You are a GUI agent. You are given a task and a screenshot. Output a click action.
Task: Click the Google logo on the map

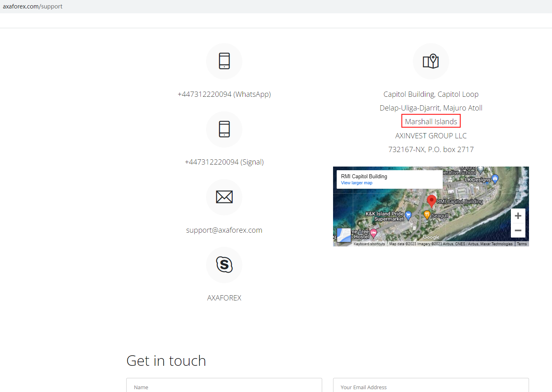tap(431, 237)
